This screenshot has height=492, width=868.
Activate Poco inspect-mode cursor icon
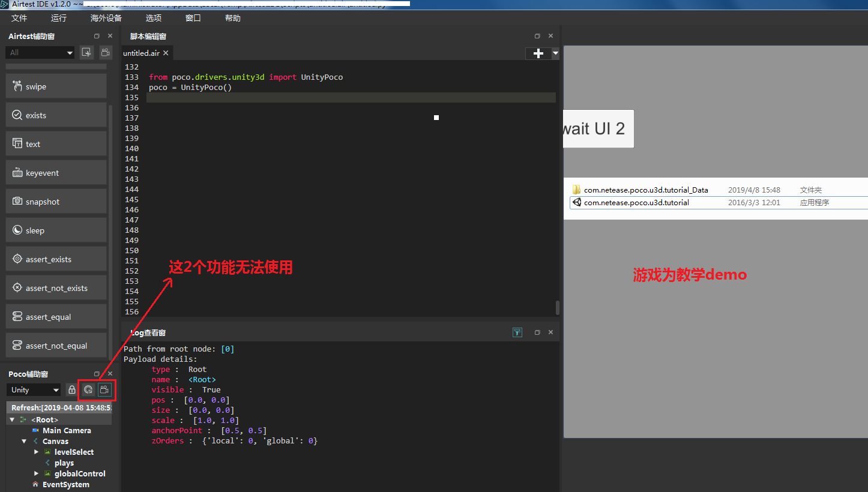click(88, 389)
